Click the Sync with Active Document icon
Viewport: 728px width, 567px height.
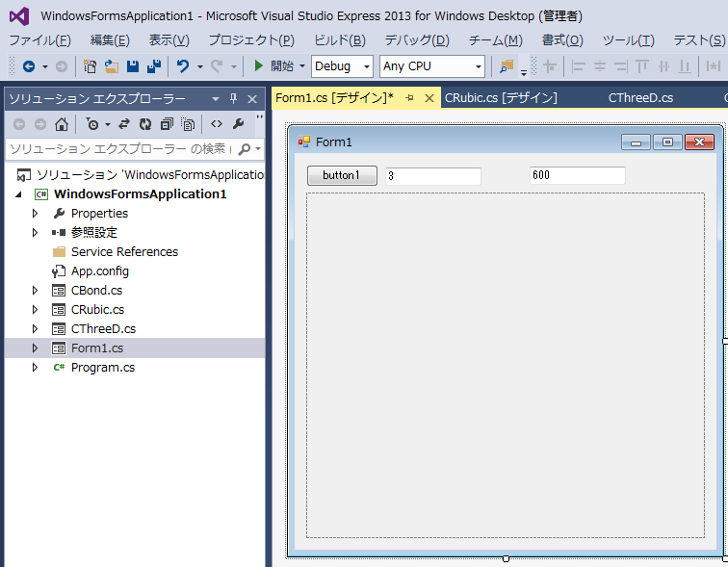tap(124, 124)
